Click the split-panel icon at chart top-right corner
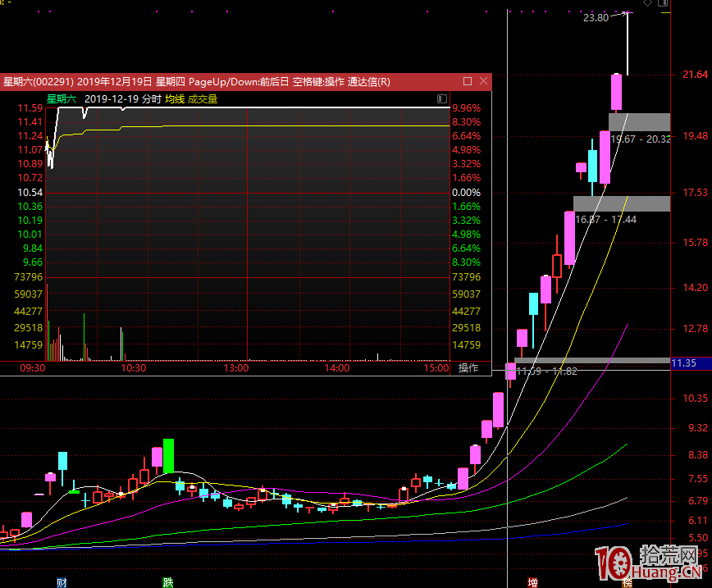This screenshot has width=712, height=588. tap(663, 4)
